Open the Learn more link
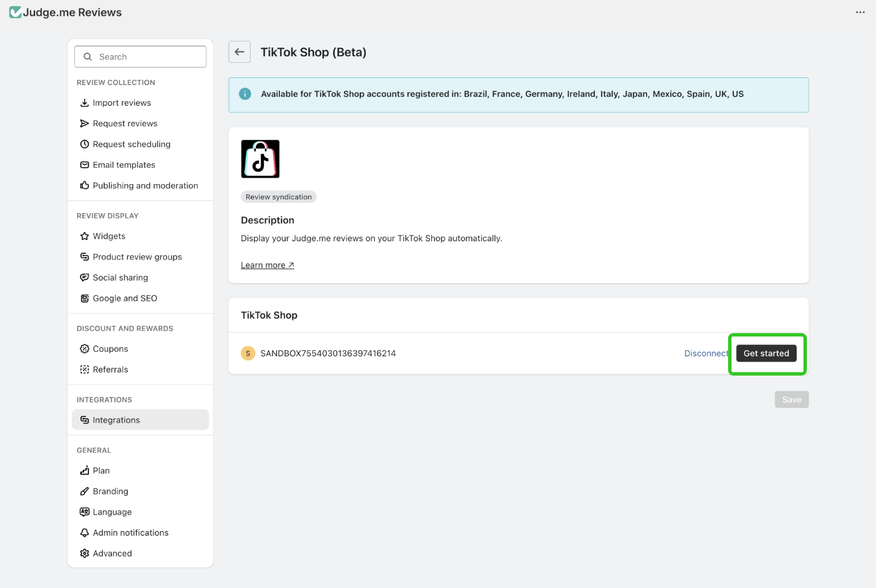 267,265
